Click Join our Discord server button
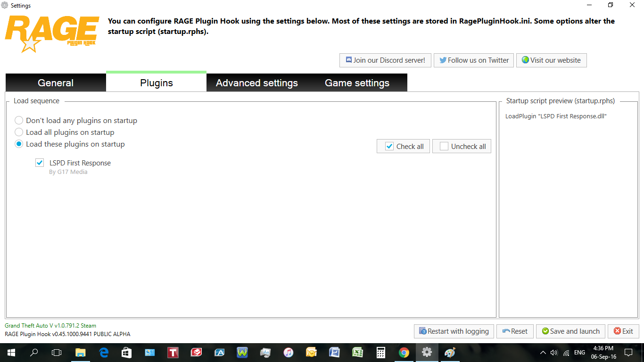This screenshot has width=644, height=362. [385, 60]
